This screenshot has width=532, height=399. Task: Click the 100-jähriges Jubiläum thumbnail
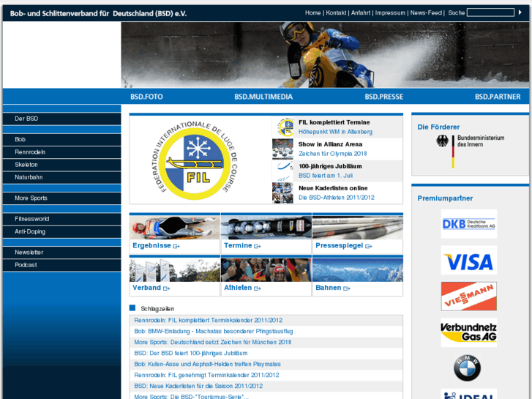click(x=282, y=171)
